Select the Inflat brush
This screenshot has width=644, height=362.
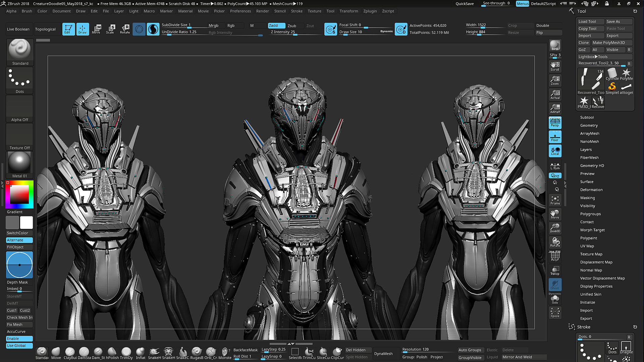click(141, 353)
